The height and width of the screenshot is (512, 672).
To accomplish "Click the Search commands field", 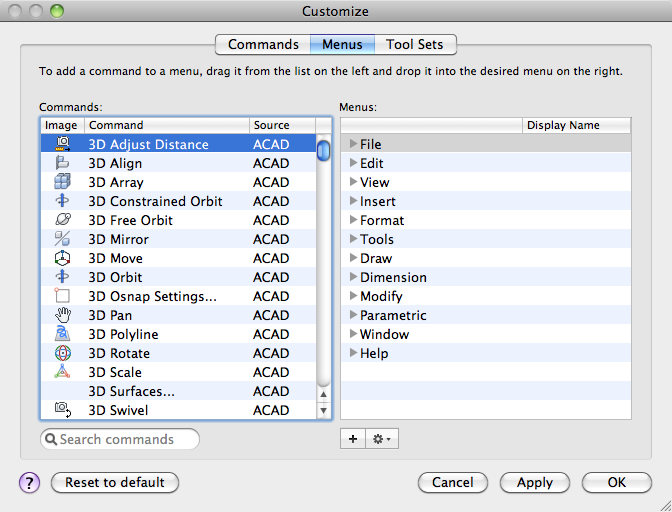I will click(x=120, y=439).
